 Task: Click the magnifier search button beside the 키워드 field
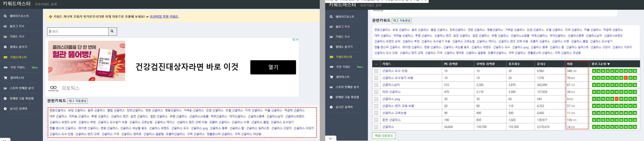pos(112,31)
